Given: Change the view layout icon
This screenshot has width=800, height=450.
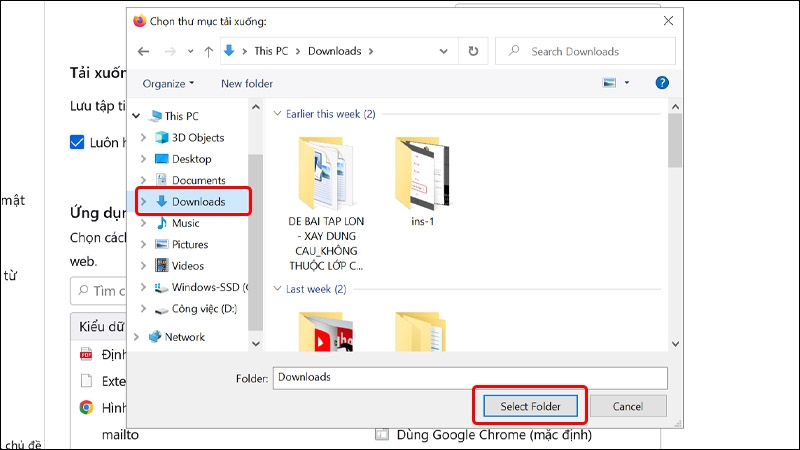Looking at the screenshot, I should coord(609,83).
